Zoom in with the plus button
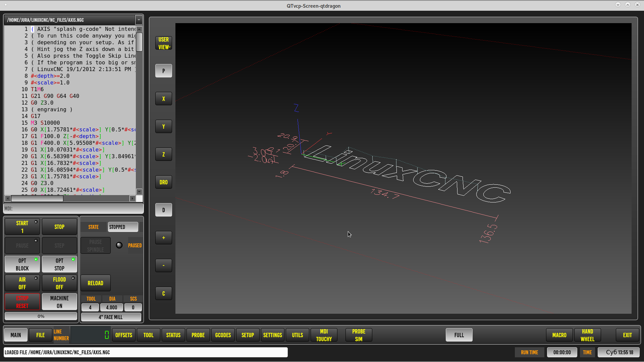The height and width of the screenshot is (362, 644). click(x=163, y=238)
